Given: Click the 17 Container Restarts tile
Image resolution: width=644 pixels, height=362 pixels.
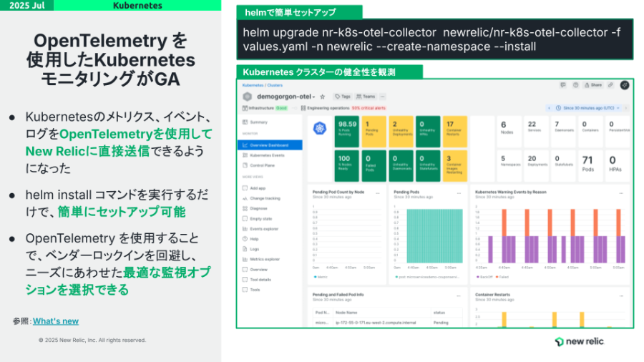Looking at the screenshot, I should click(454, 132).
